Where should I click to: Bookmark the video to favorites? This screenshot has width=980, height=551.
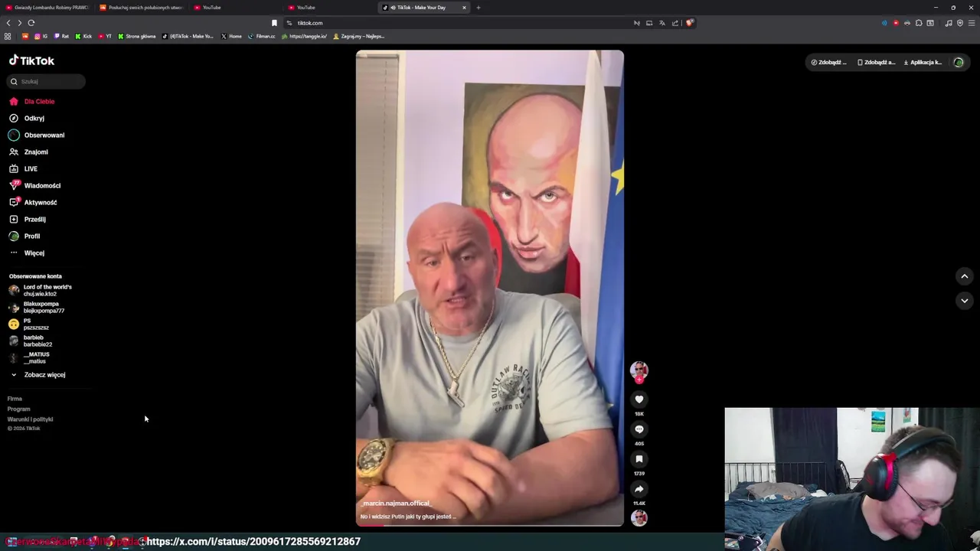pyautogui.click(x=639, y=459)
